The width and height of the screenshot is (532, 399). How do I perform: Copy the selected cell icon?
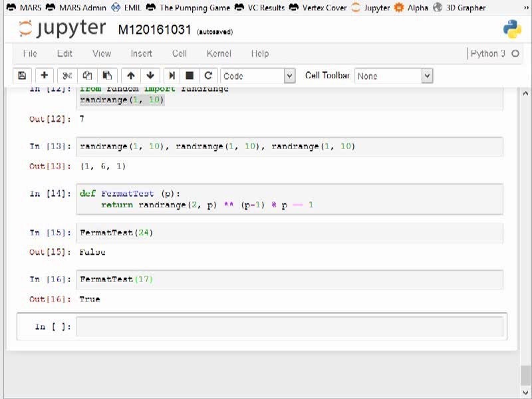tap(88, 76)
